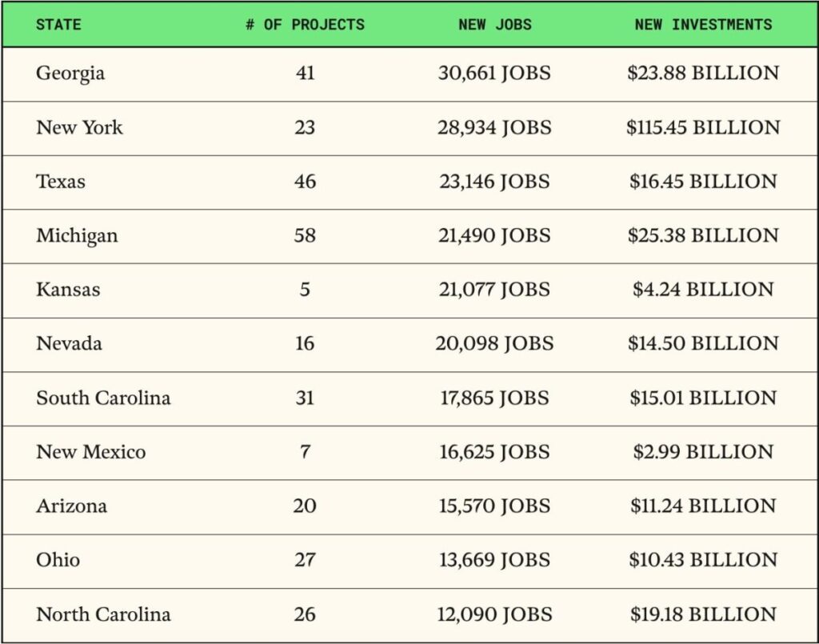Click the North Carolina state name
The height and width of the screenshot is (644, 819).
pos(103,614)
